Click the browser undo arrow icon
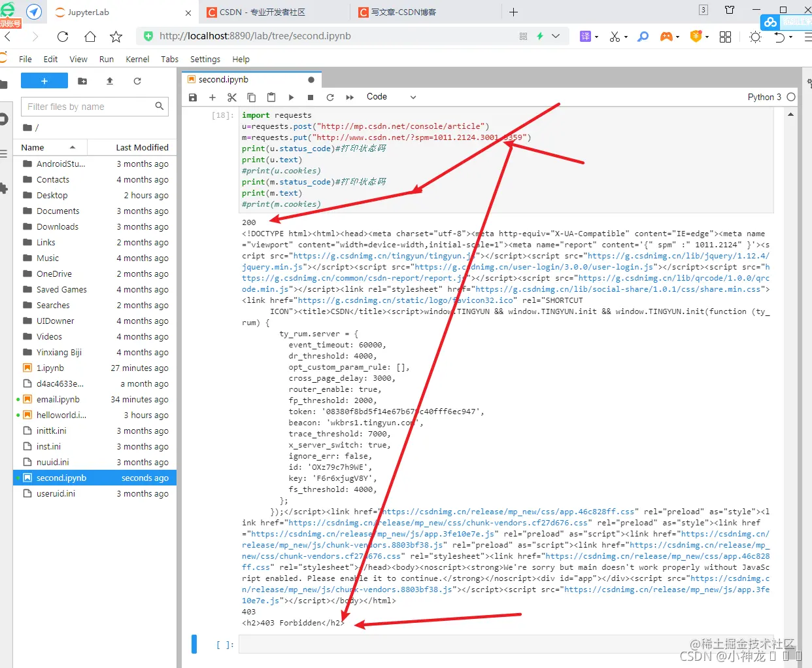Viewport: 812px width, 668px height. 779,37
